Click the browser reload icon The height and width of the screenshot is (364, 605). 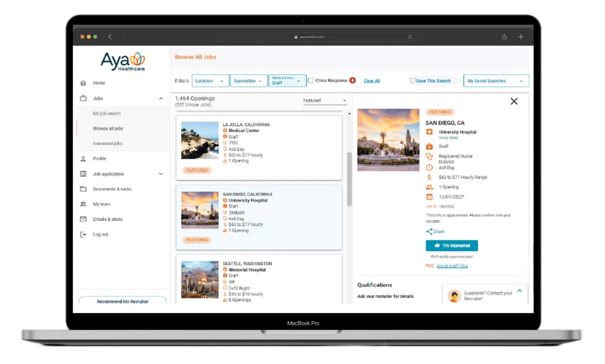(410, 37)
